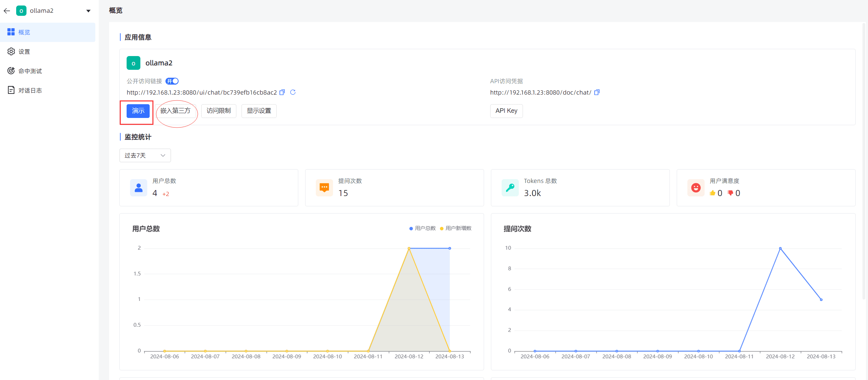Viewport: 868px width, 380px height.
Task: Refresh the public access link
Action: [293, 92]
